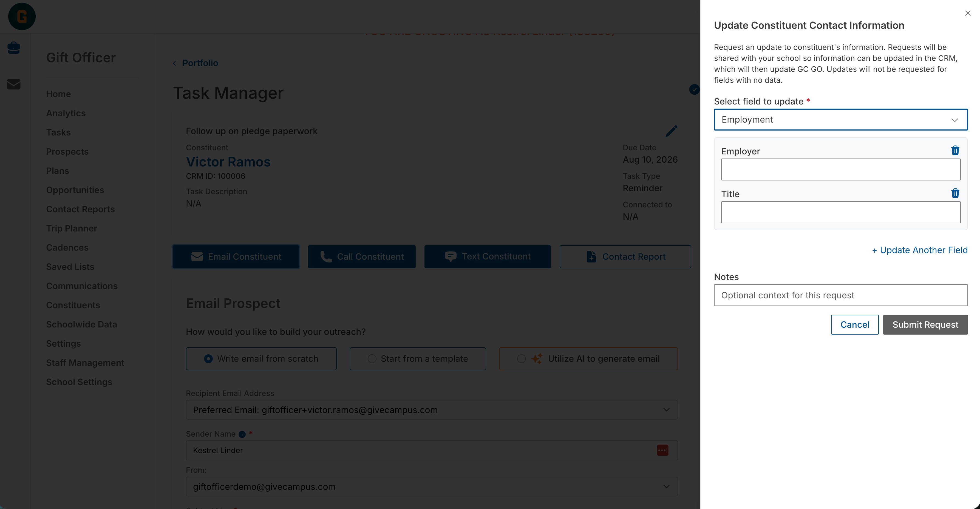Click the Sender Name info icon

[x=242, y=434]
